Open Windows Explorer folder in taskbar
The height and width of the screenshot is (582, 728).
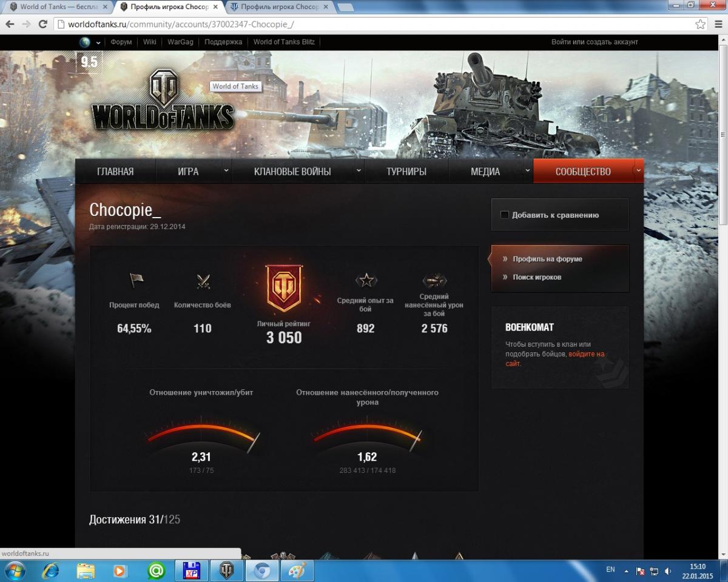tap(86, 570)
